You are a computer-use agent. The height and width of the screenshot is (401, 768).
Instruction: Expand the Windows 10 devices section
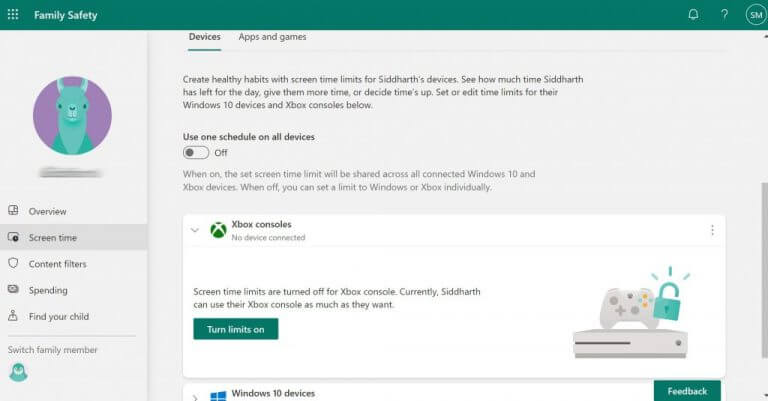[194, 397]
